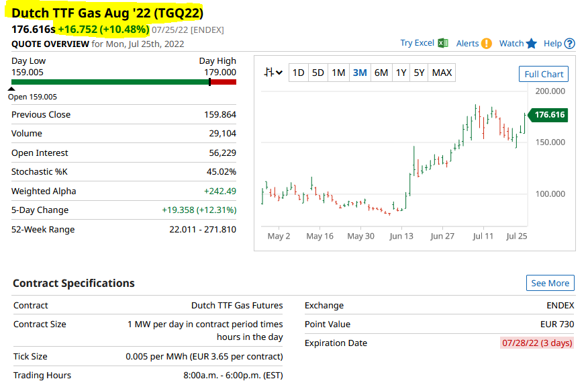Select the 5Y chart period
Image resolution: width=588 pixels, height=385 pixels.
pyautogui.click(x=420, y=73)
